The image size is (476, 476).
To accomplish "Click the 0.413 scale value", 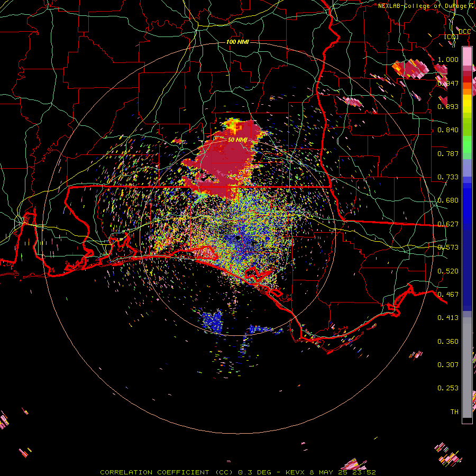I will (x=448, y=317).
